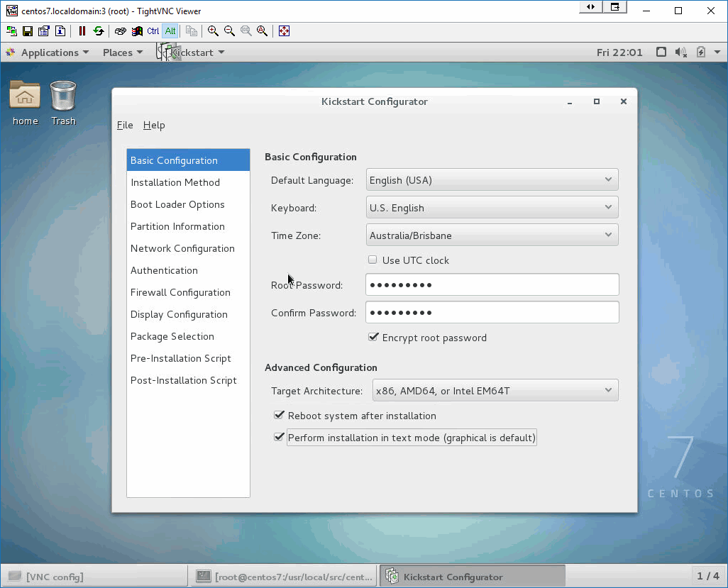
Task: Click the Transfer files toolbar icon
Action: (x=192, y=31)
